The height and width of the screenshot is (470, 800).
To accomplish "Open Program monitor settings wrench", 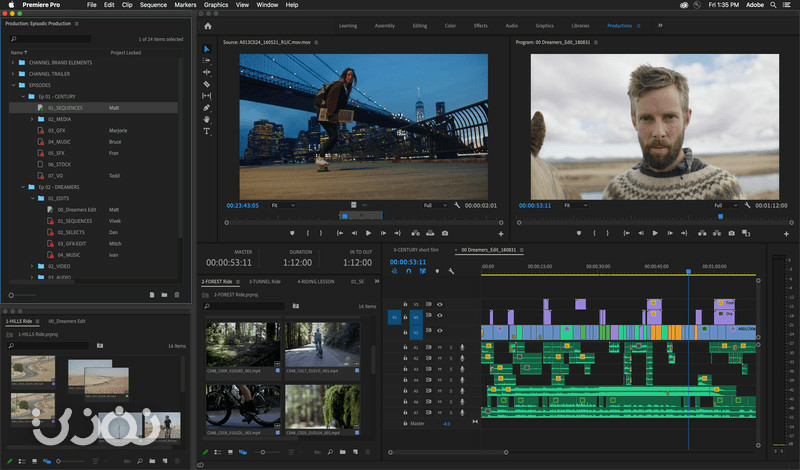I will coord(747,205).
